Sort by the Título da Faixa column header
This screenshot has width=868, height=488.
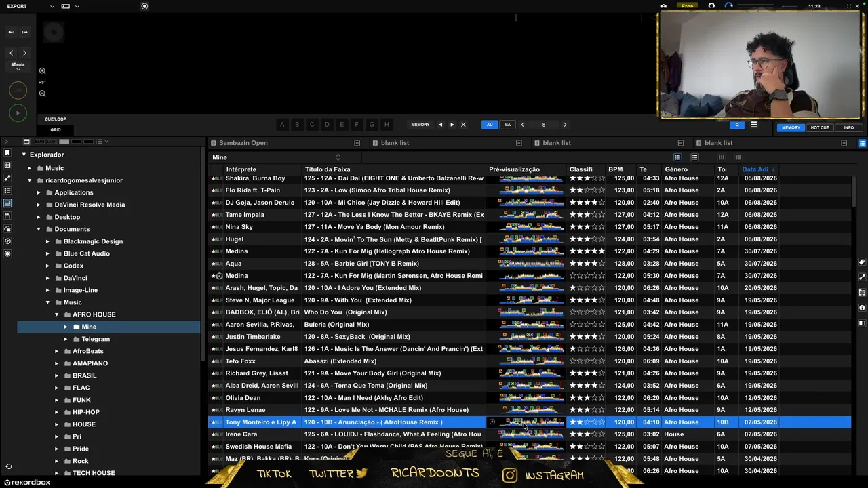(328, 169)
